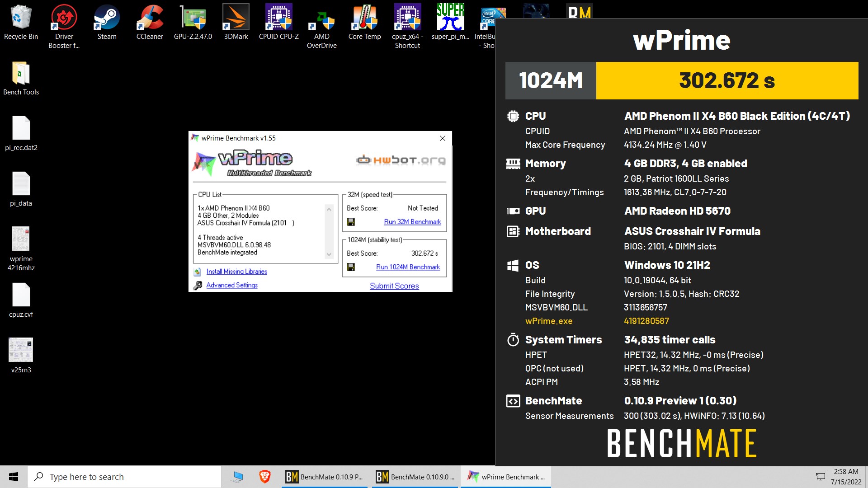Open the cpuz_x64 Shortcut icon
Viewport: 868px width, 488px height.
coord(407,26)
